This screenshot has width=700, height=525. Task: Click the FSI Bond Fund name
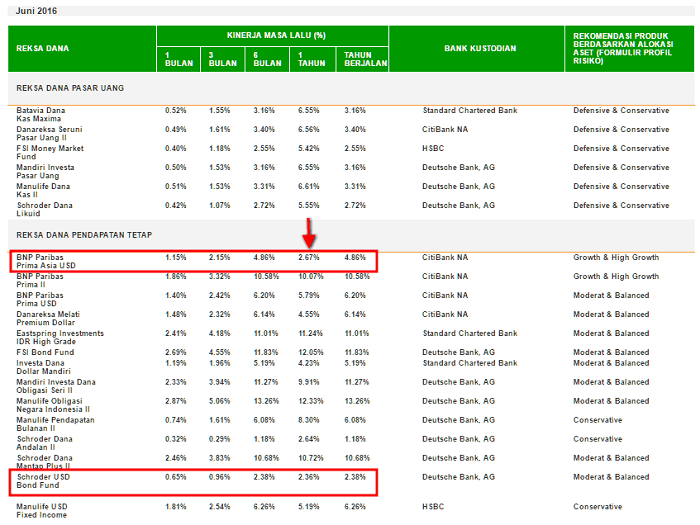pyautogui.click(x=46, y=352)
